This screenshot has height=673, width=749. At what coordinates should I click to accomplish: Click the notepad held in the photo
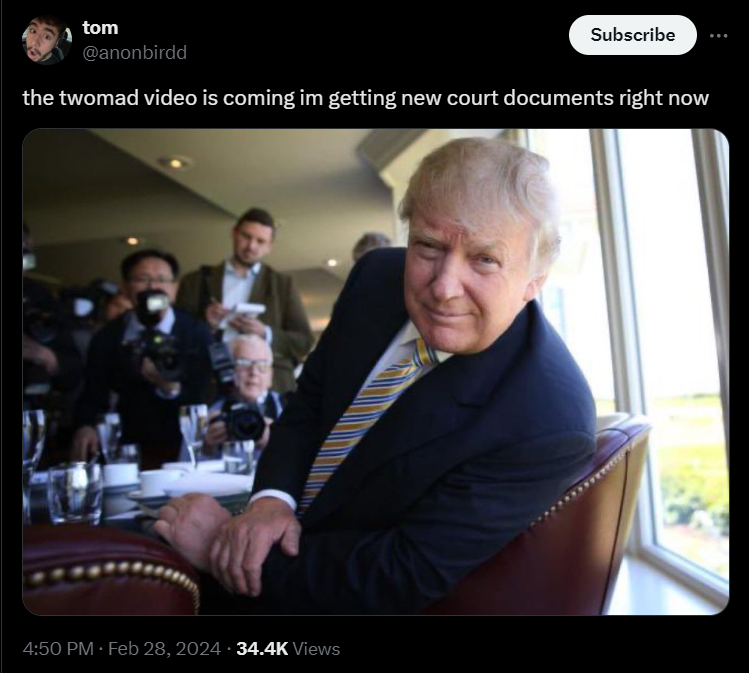[243, 313]
